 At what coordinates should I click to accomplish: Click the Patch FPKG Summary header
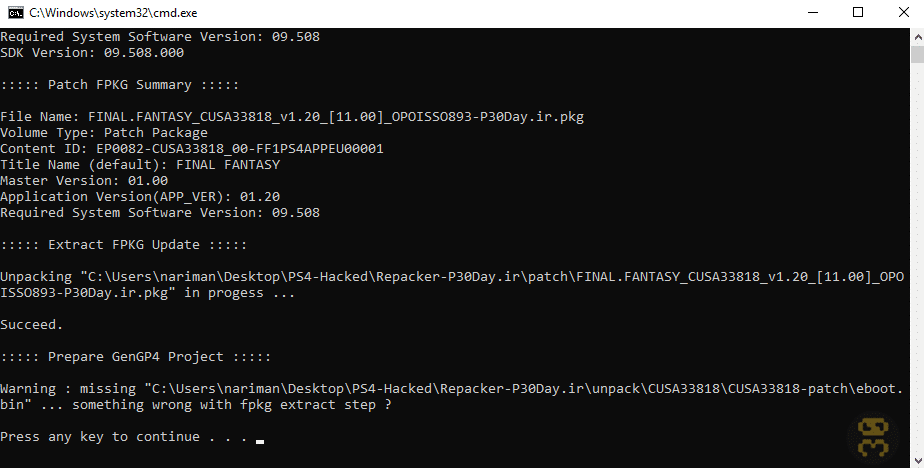click(x=120, y=85)
